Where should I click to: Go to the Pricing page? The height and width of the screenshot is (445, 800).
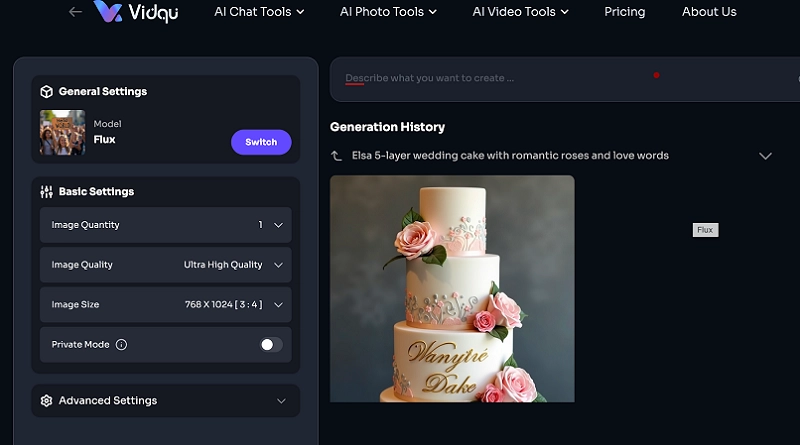pos(625,12)
